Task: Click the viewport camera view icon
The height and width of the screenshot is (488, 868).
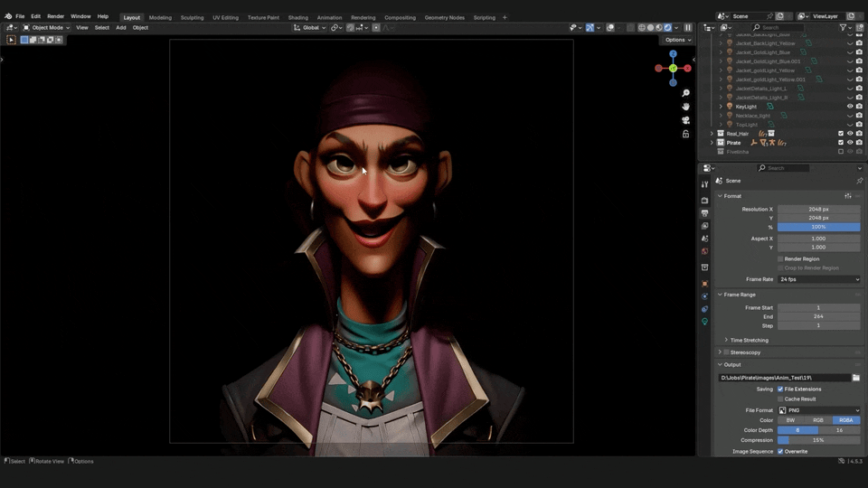Action: coord(686,120)
